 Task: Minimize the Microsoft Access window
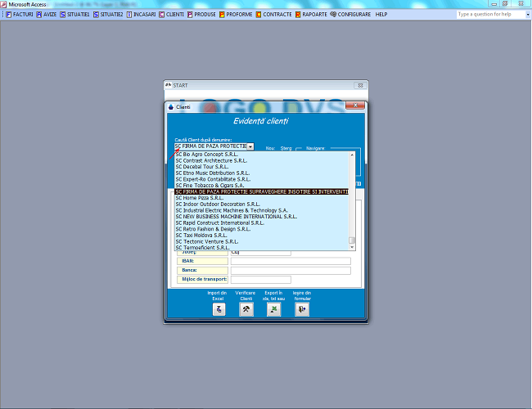tap(494, 4)
